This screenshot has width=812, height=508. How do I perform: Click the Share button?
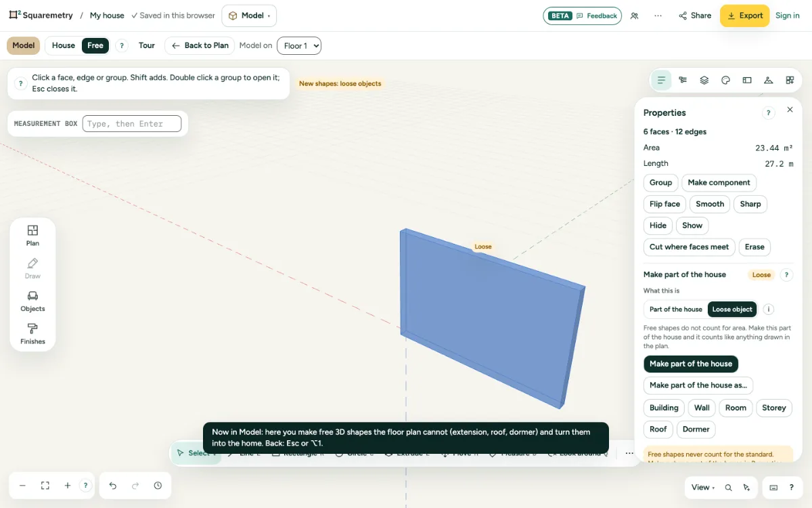pyautogui.click(x=695, y=16)
